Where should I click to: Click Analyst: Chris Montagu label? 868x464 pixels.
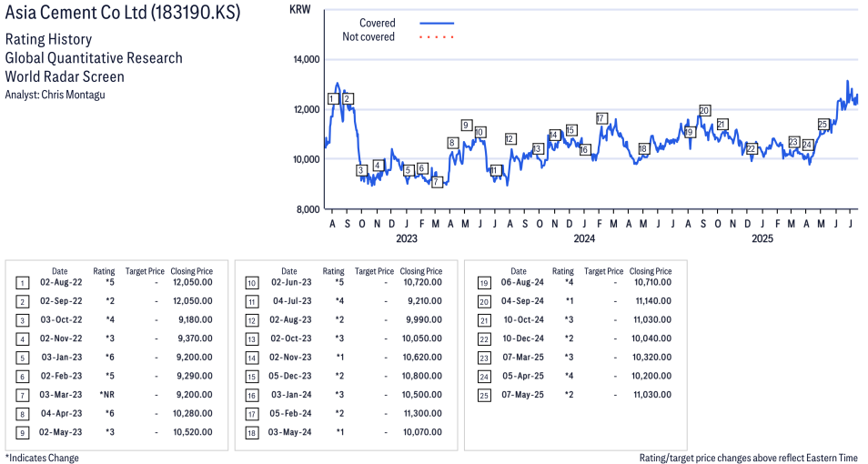pos(55,95)
